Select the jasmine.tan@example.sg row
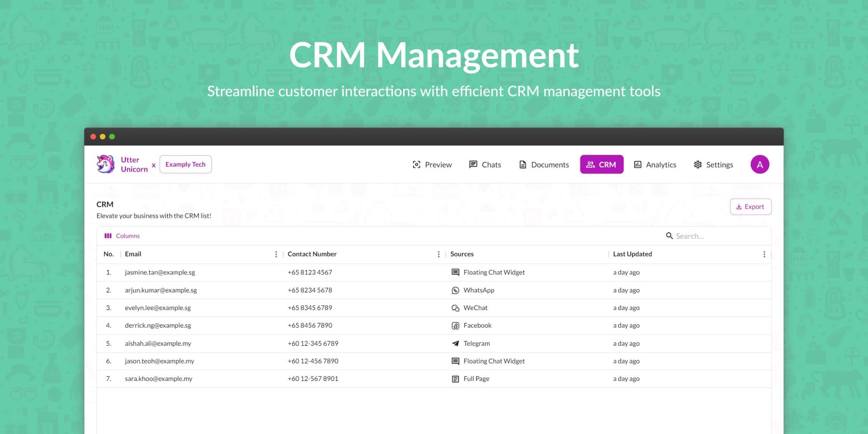Image resolution: width=868 pixels, height=434 pixels. [160, 272]
